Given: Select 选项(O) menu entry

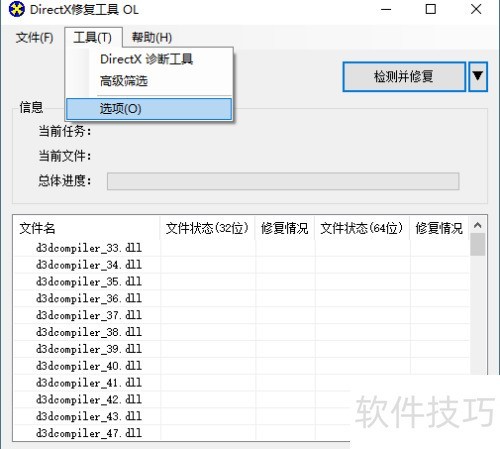Looking at the screenshot, I should pos(149,109).
